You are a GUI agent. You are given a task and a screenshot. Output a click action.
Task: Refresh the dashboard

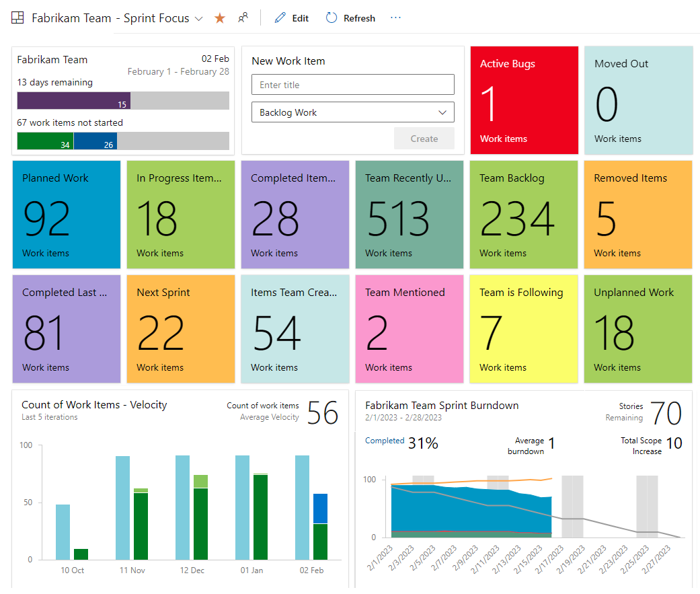(x=350, y=18)
